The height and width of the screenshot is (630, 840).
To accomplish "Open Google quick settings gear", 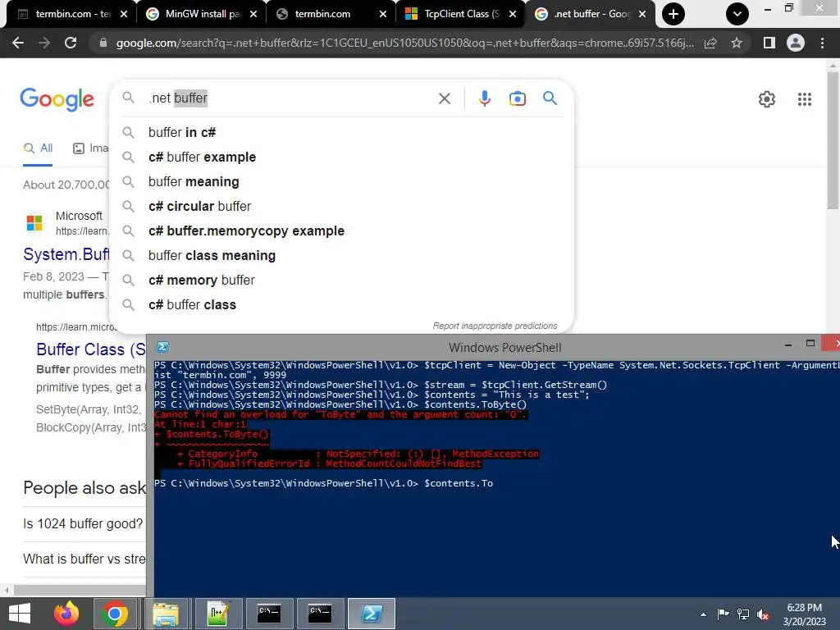I will pos(767,99).
